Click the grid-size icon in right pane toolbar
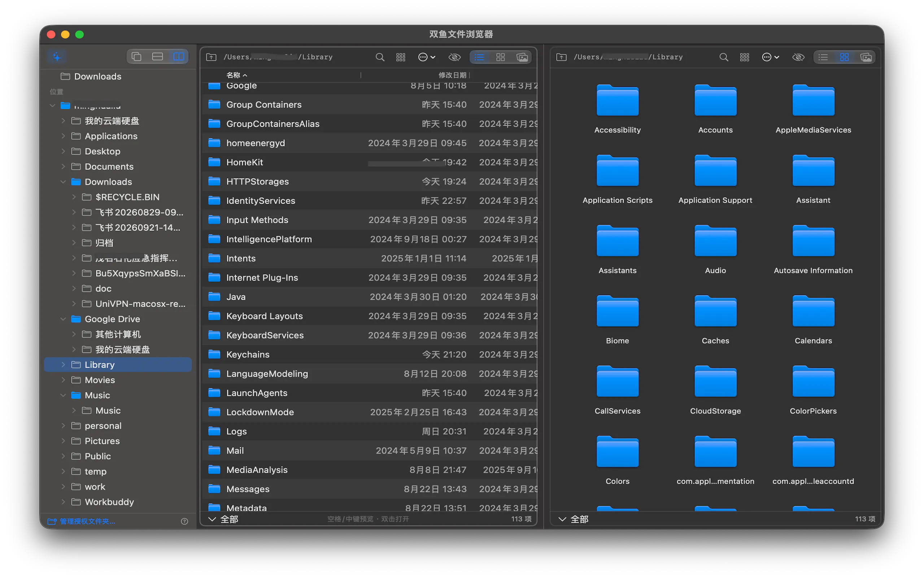This screenshot has width=924, height=578. coord(745,57)
